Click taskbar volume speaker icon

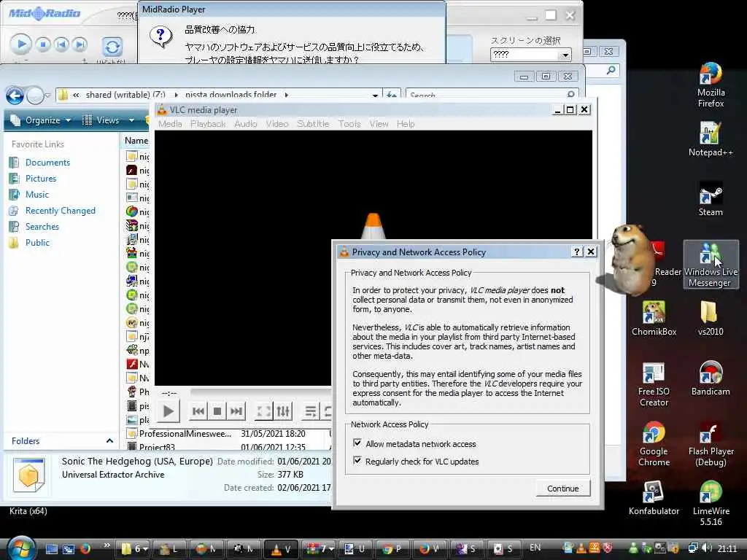click(708, 548)
